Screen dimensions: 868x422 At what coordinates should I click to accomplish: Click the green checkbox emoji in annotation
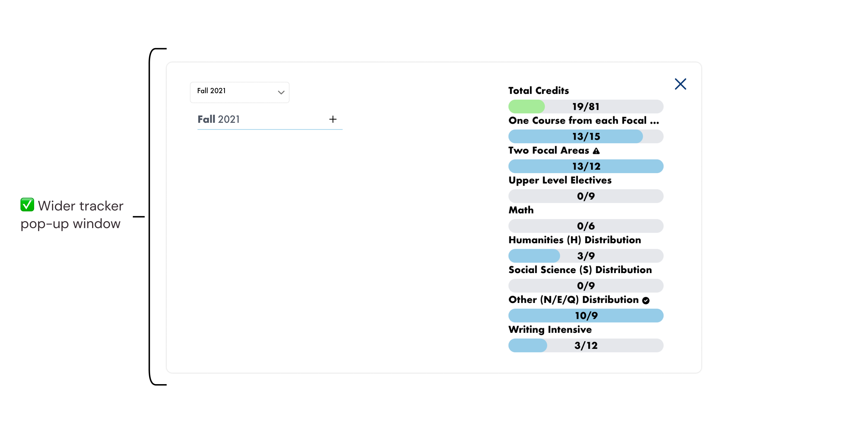point(27,205)
